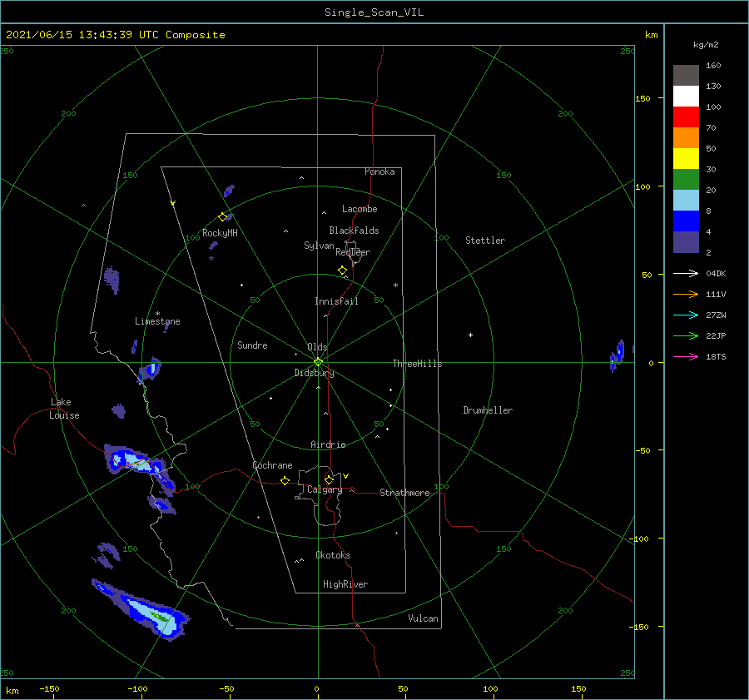Click the white plus marker north of Drumheller
This screenshot has width=749, height=700.
point(470,335)
